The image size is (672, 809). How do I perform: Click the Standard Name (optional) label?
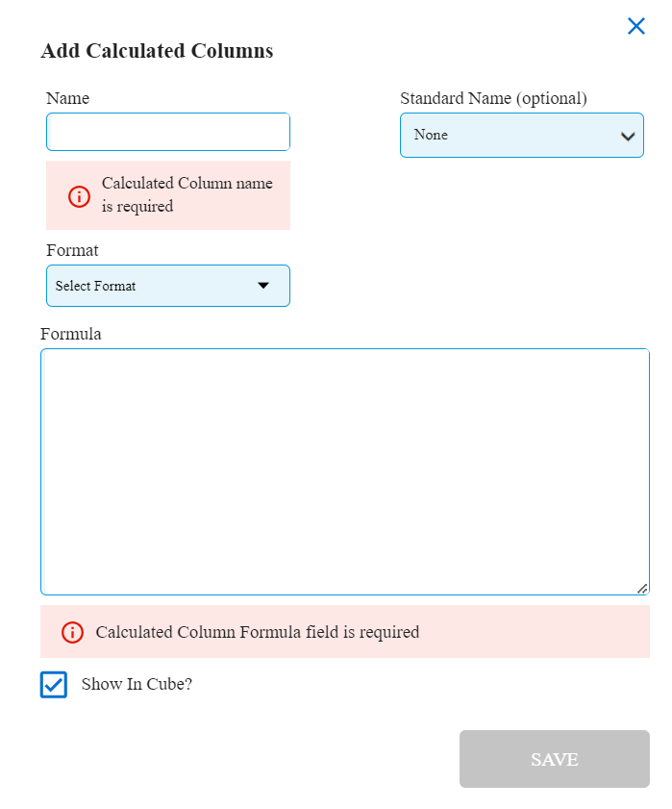click(493, 98)
